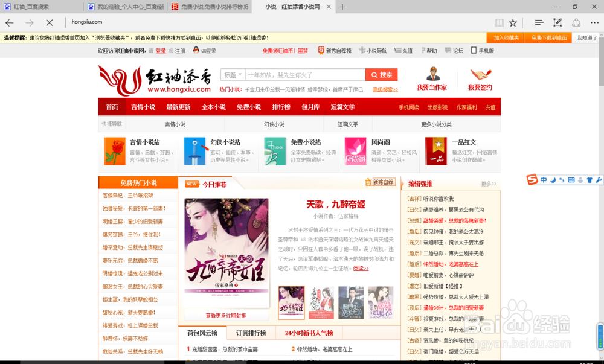Open 论坛 in top bar

click(x=454, y=51)
